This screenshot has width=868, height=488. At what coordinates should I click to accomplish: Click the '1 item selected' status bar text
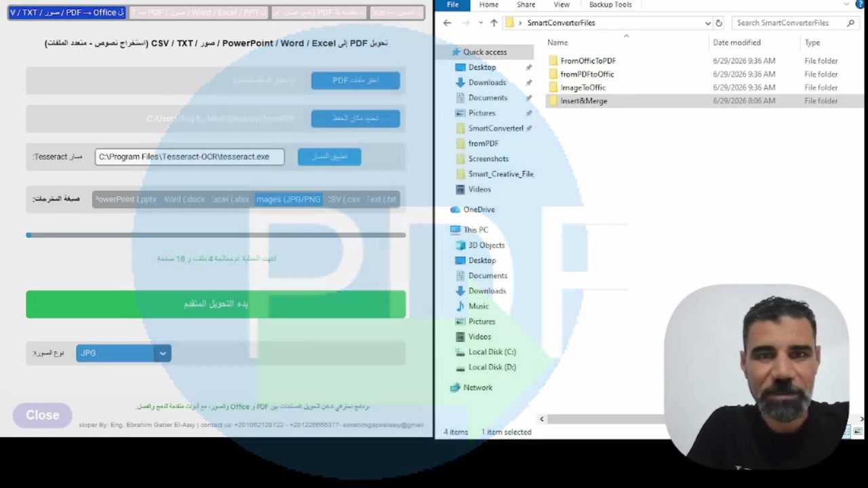pyautogui.click(x=507, y=432)
